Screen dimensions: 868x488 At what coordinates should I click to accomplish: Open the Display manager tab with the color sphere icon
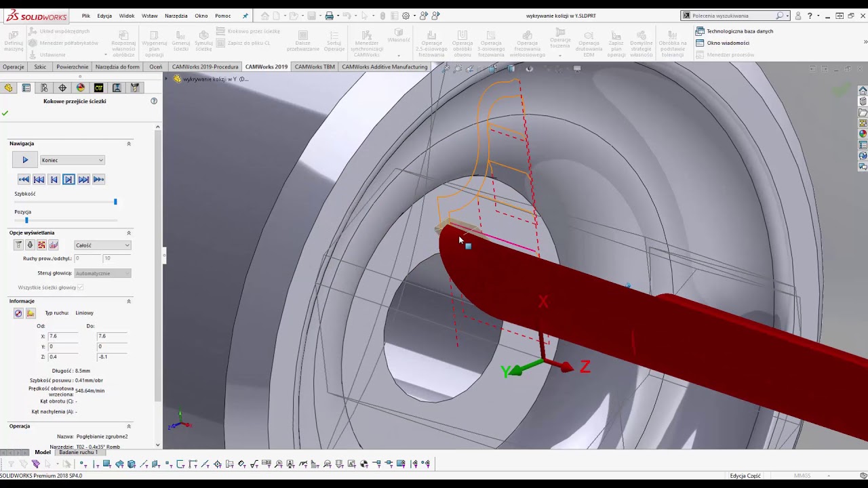(81, 87)
